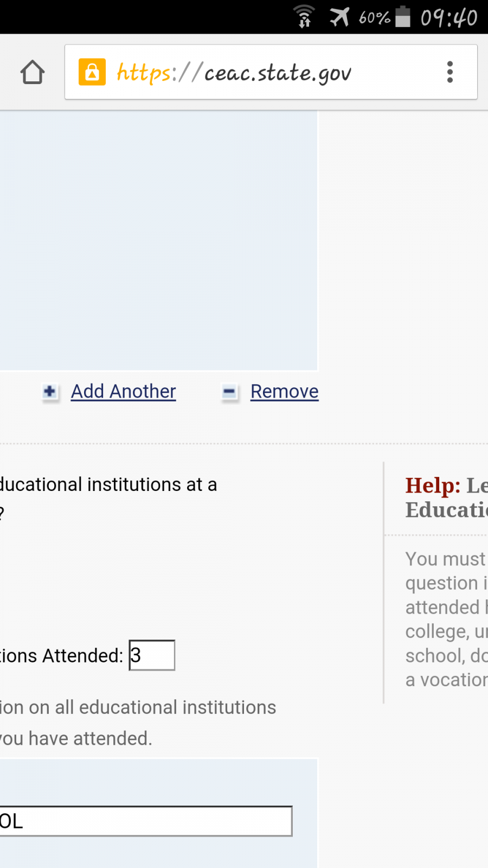Viewport: 488px width, 868px height.
Task: Tap the battery icon in status bar
Action: (x=403, y=16)
